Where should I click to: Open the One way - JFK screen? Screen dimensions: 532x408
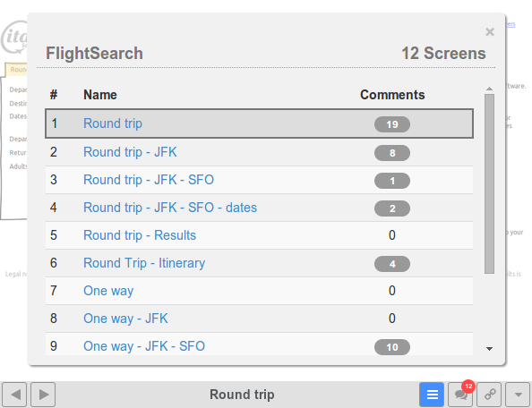125,319
